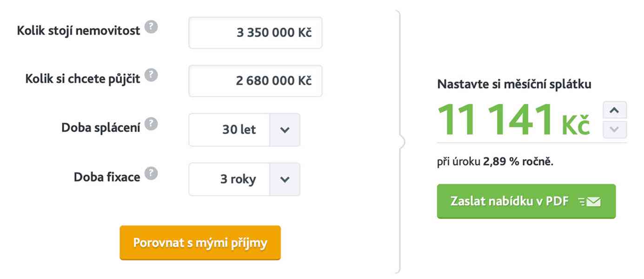Decrease monthly payment with down arrow
The width and height of the screenshot is (644, 279).
click(614, 129)
